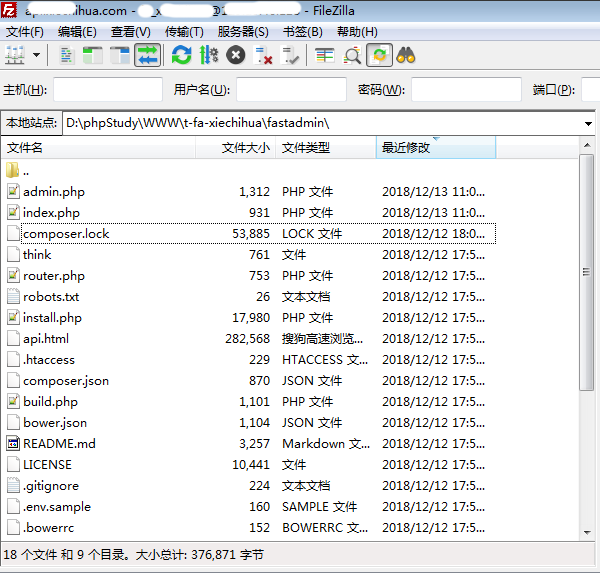Open the 帮助(H) menu
Screen dimensions: 600x573
(357, 32)
